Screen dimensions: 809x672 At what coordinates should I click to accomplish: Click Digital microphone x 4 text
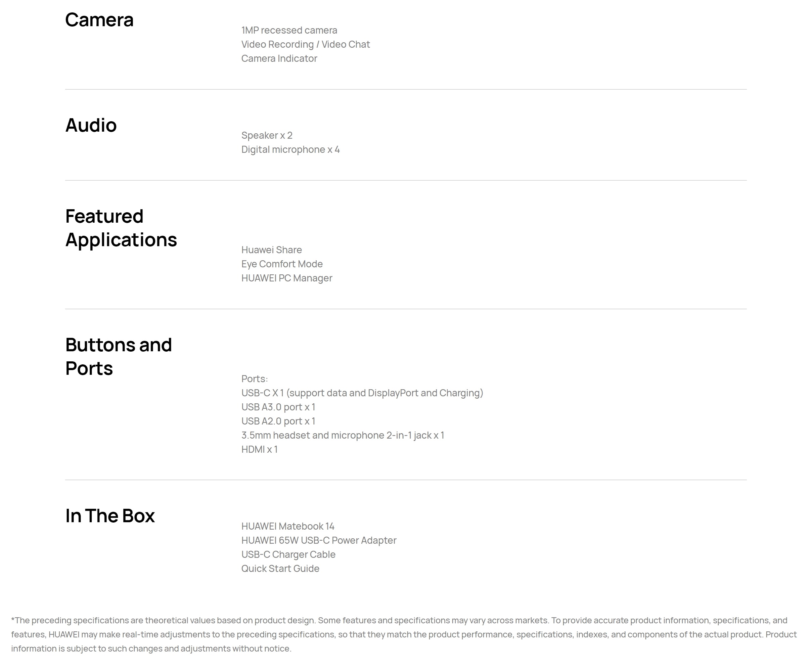(290, 149)
